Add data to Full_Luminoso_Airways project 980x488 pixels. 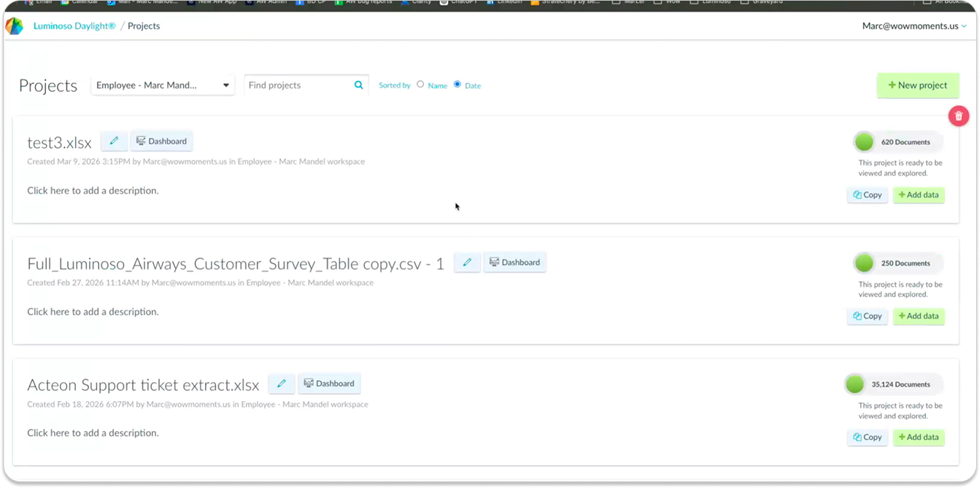point(919,316)
